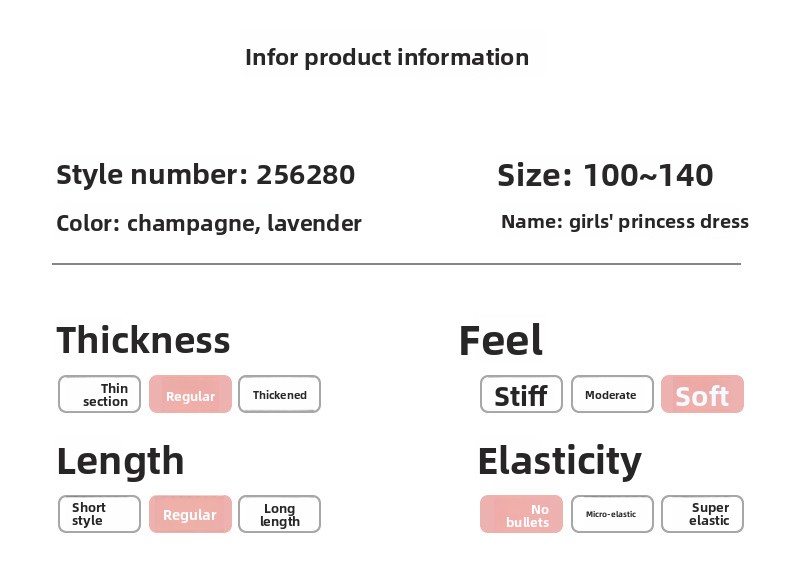Select the Micro-elastic option

(611, 514)
